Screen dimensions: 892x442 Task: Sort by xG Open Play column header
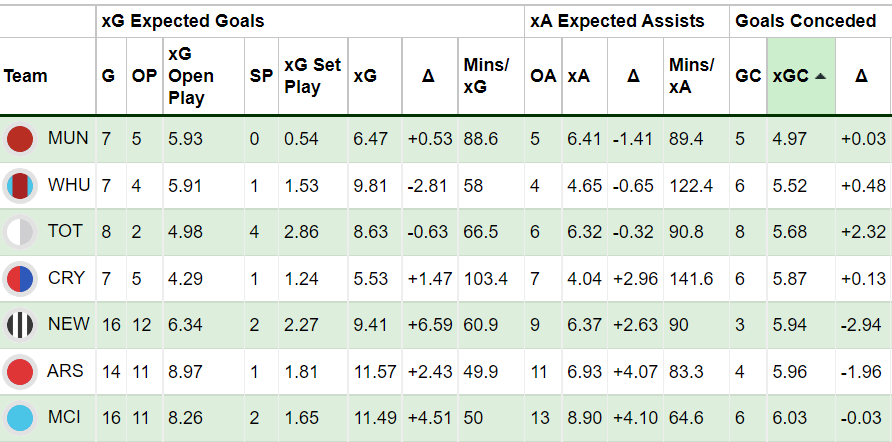192,76
